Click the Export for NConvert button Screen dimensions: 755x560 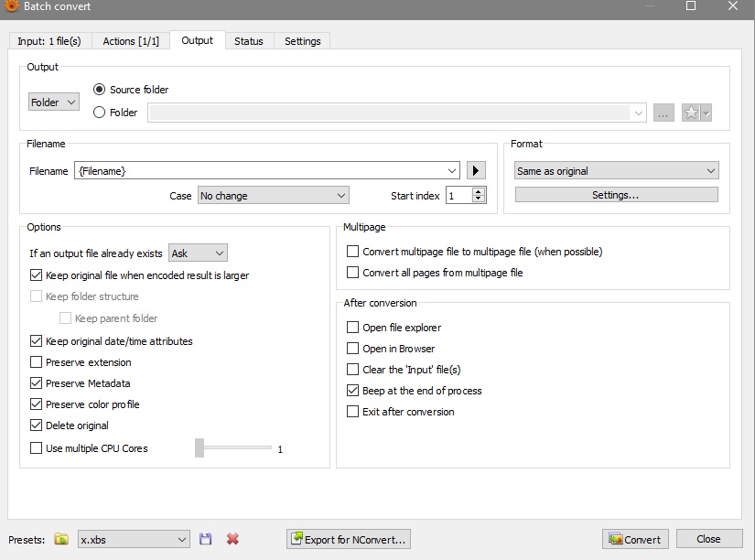(348, 539)
